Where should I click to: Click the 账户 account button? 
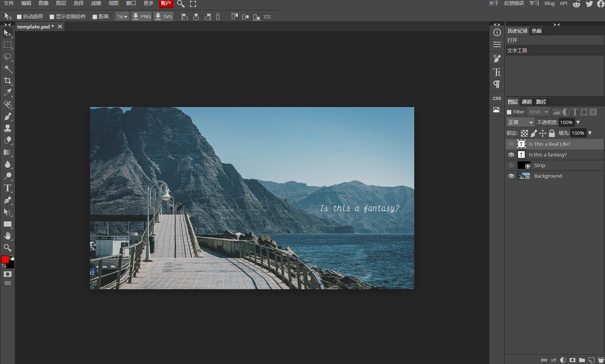166,3
